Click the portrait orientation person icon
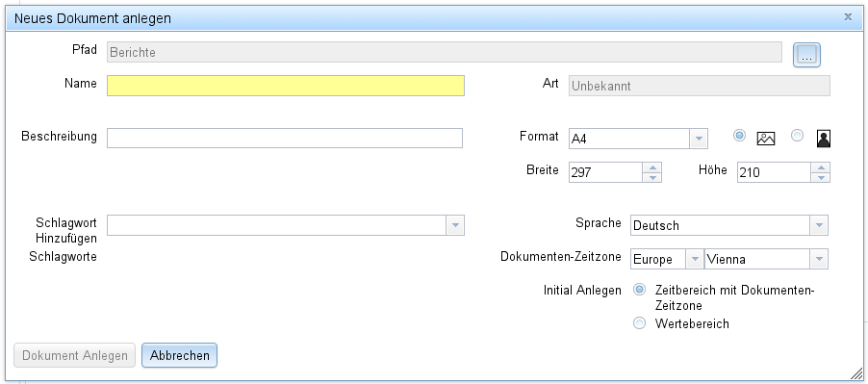This screenshot has height=384, width=868. 824,139
